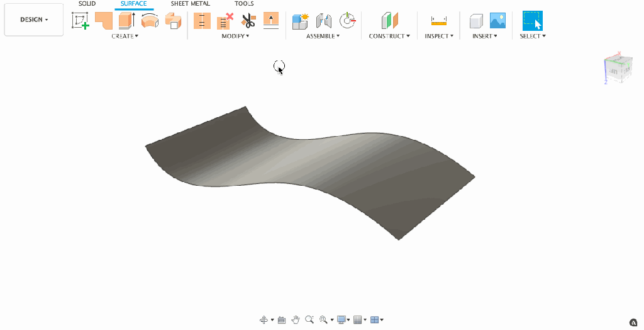Open the Tools tab
Screen dimensions: 644x330
pos(244,4)
